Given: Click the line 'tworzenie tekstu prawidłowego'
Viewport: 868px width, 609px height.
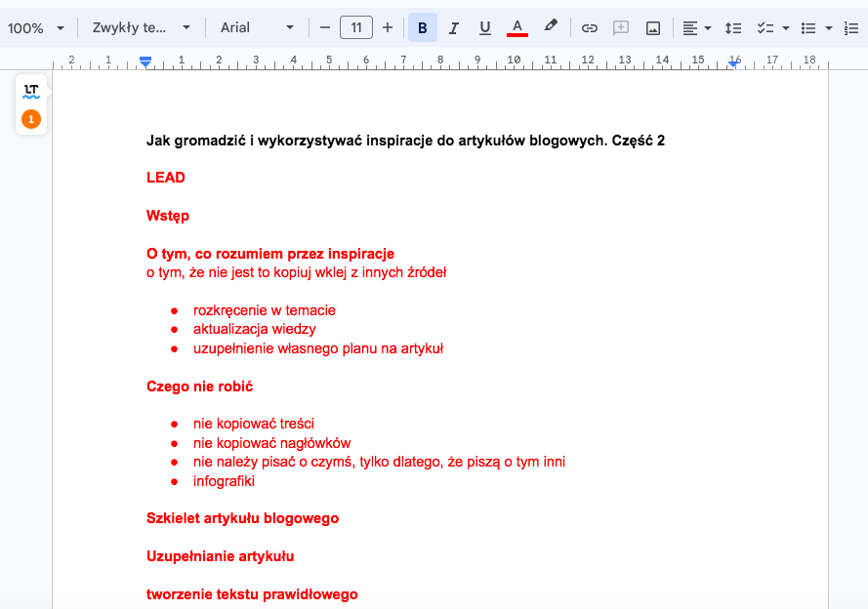Looking at the screenshot, I should coord(252,594).
